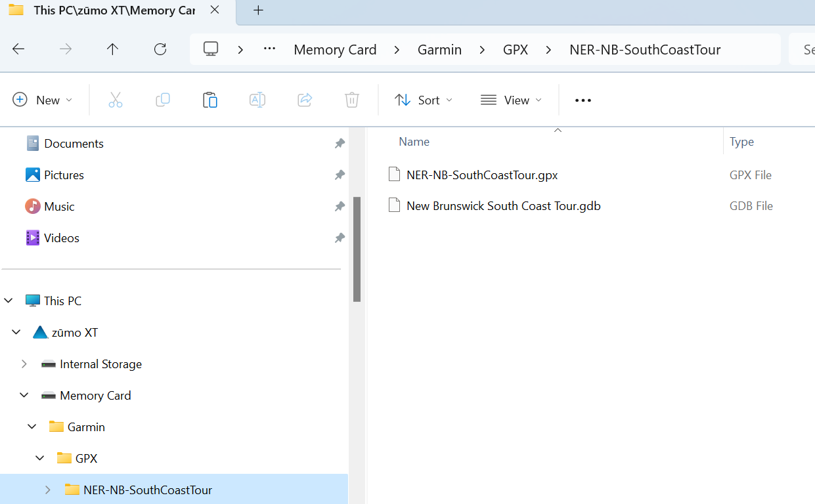Click the pin icon beside Music
The height and width of the screenshot is (504, 815).
340,206
